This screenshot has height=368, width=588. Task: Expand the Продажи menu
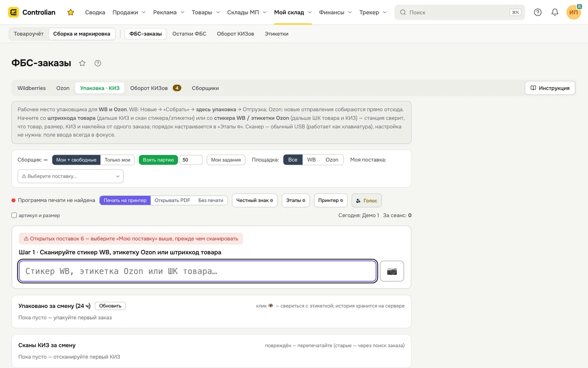point(129,13)
